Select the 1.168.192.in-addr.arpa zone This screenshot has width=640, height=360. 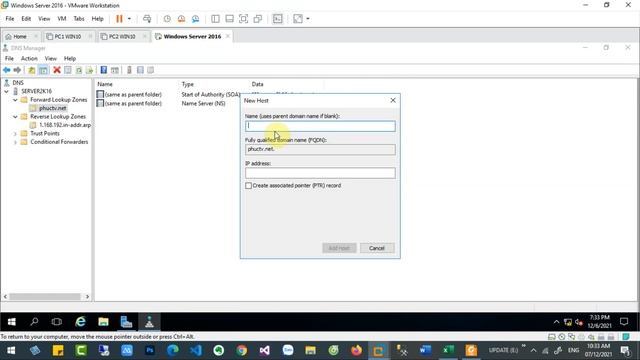(65, 125)
